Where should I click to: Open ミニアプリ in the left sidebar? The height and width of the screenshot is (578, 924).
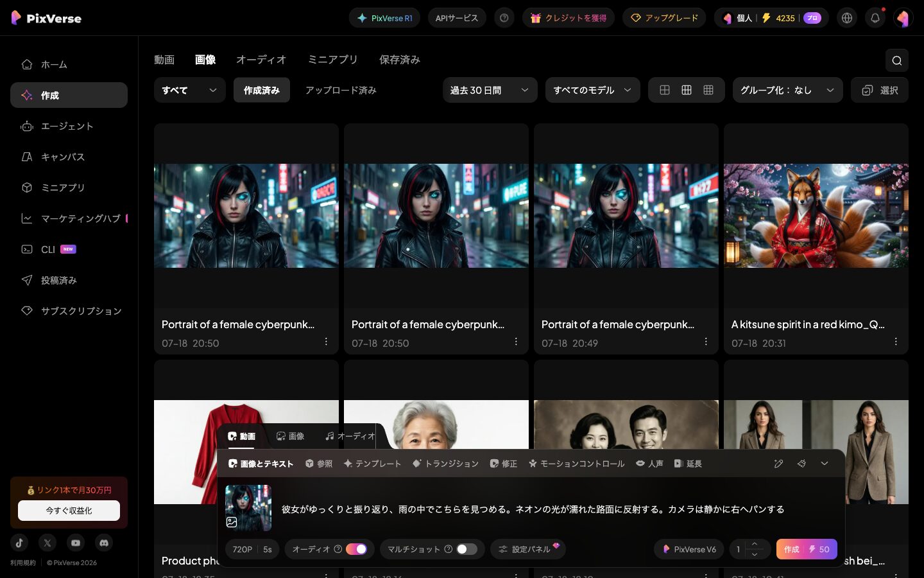(69, 188)
